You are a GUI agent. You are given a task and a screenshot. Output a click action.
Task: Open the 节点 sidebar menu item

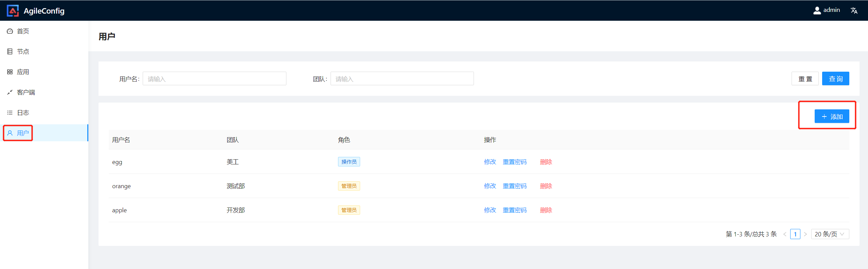44,52
